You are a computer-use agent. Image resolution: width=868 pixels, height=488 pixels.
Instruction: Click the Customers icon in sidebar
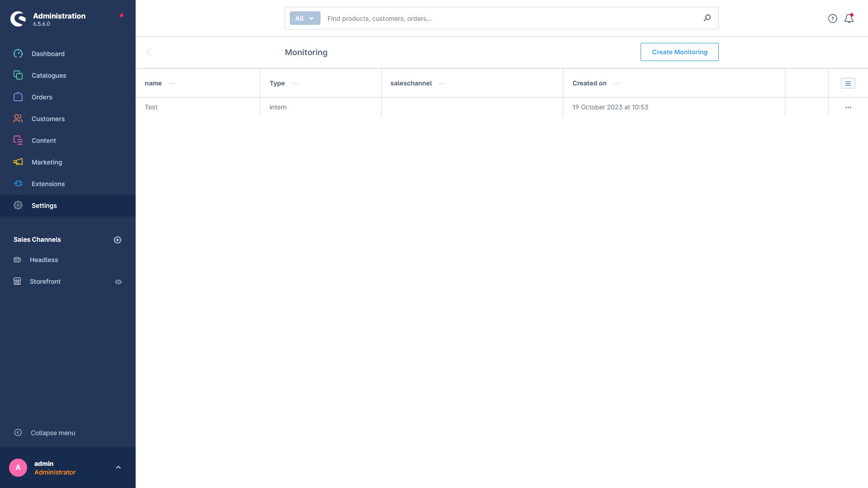(x=18, y=118)
